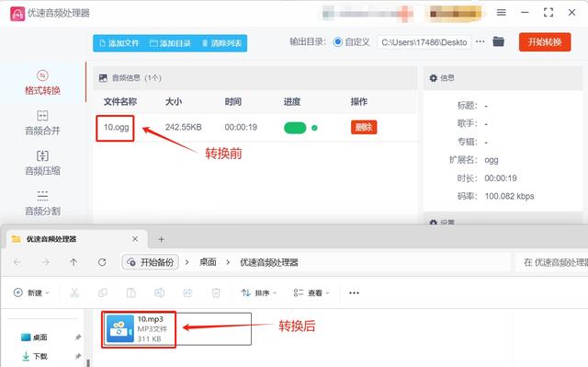Viewport: 588px width, 367px height.
Task: Click the green completed checkmark icon
Action: [314, 128]
